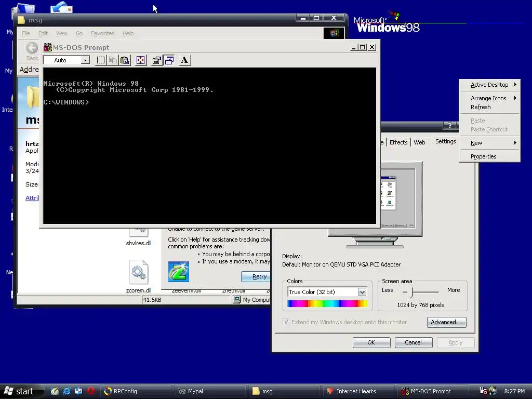
Task: Click the msg folder icon in title bar
Action: pos(21,20)
